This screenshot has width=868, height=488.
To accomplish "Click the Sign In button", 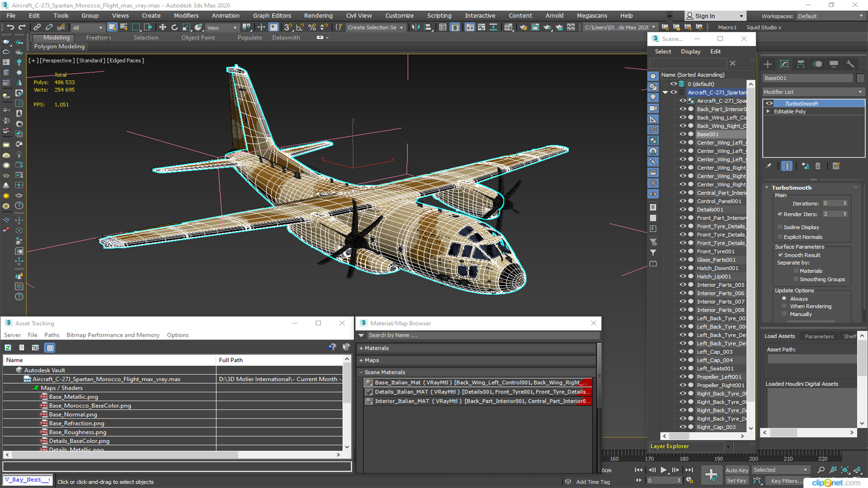I will tap(715, 16).
